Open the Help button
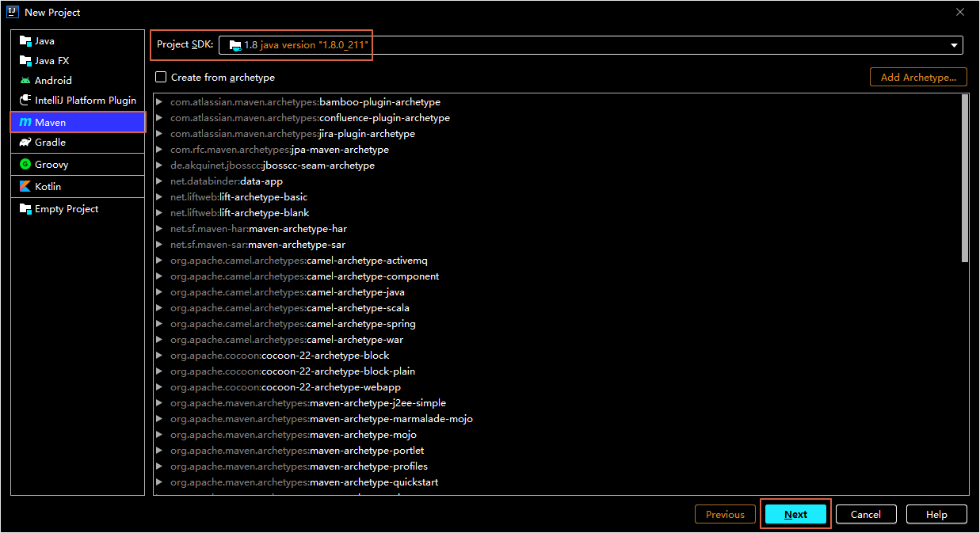 (x=936, y=515)
